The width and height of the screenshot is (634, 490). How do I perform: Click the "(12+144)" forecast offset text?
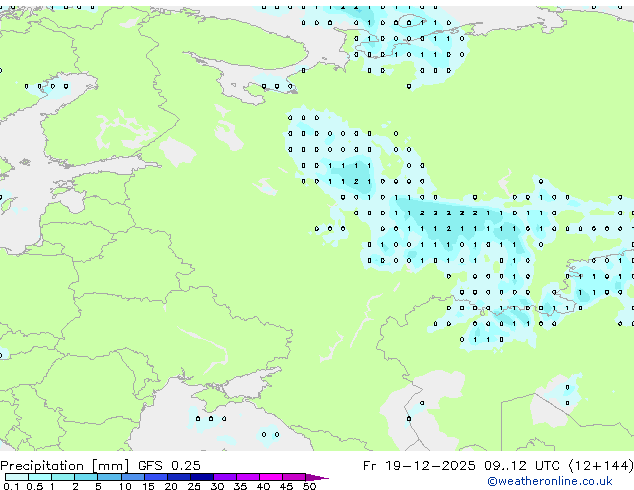pos(600,466)
